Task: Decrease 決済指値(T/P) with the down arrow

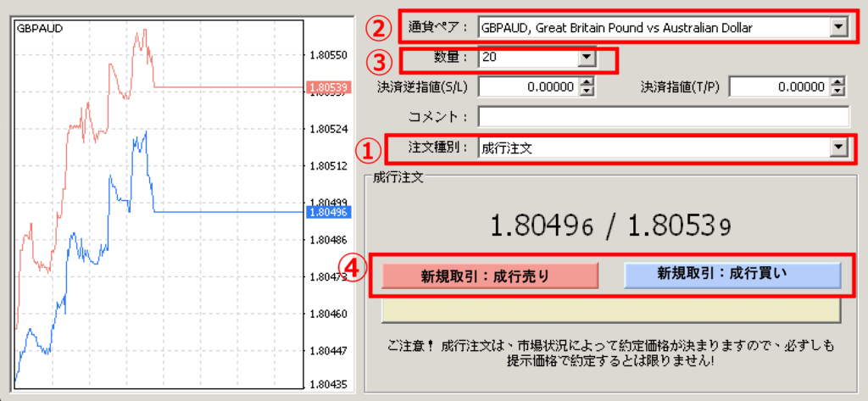Action: (837, 91)
